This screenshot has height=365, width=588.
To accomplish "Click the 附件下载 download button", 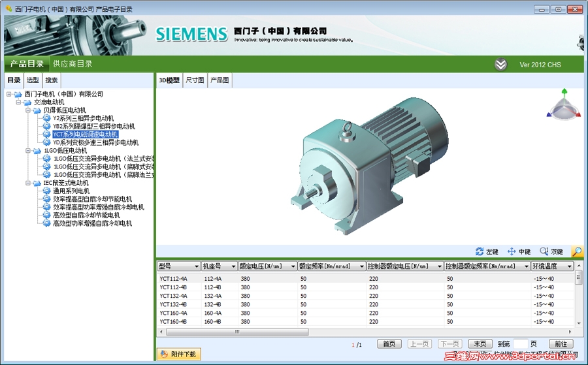I will tap(179, 354).
